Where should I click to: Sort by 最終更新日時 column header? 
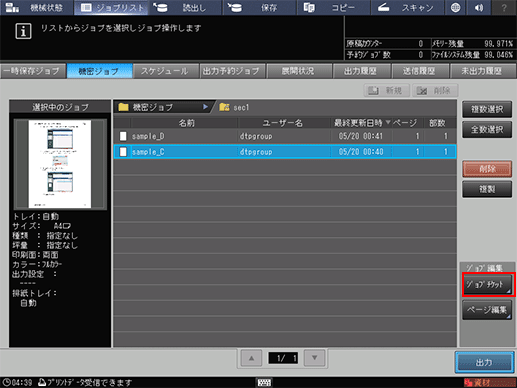click(361, 123)
